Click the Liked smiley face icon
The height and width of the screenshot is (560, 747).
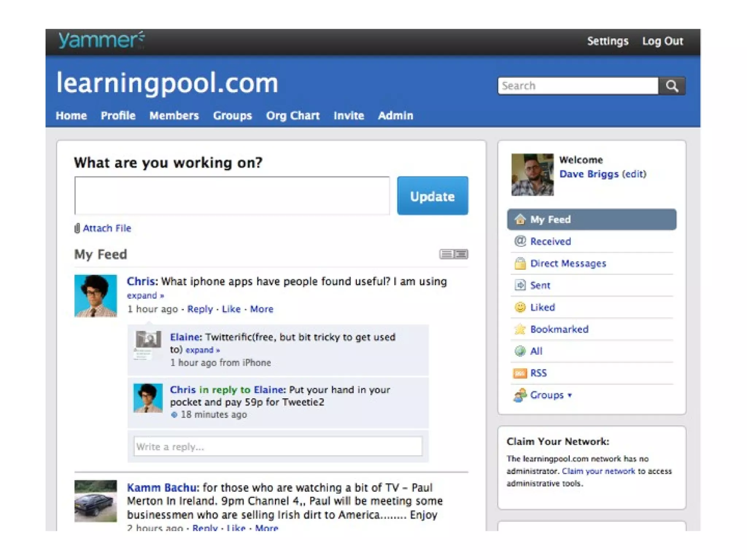[x=520, y=307]
